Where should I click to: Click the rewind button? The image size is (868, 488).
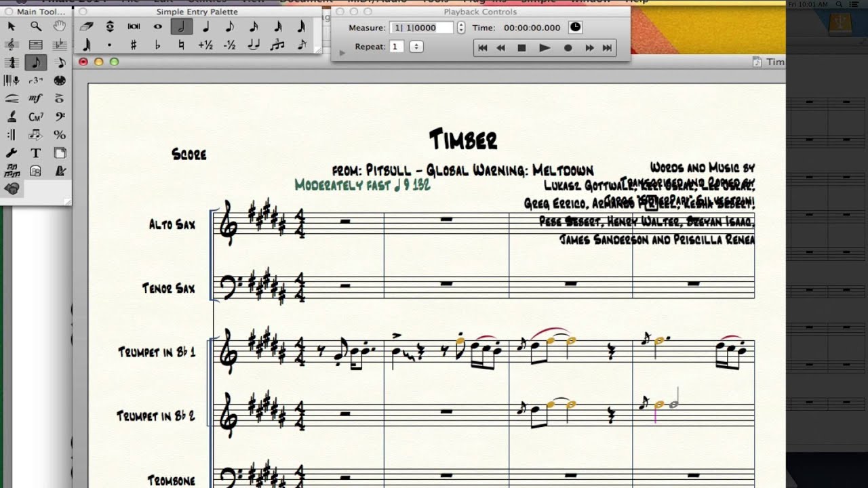(501, 48)
